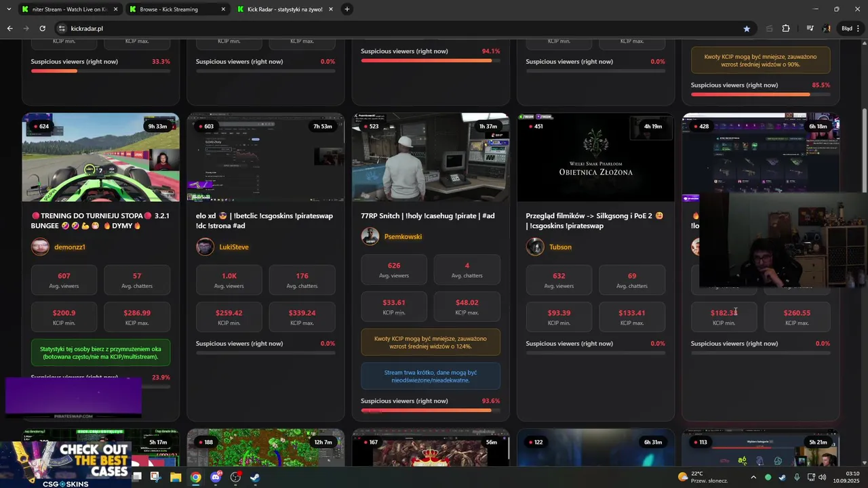Open Discord from the taskbar
The height and width of the screenshot is (488, 868).
click(x=216, y=477)
